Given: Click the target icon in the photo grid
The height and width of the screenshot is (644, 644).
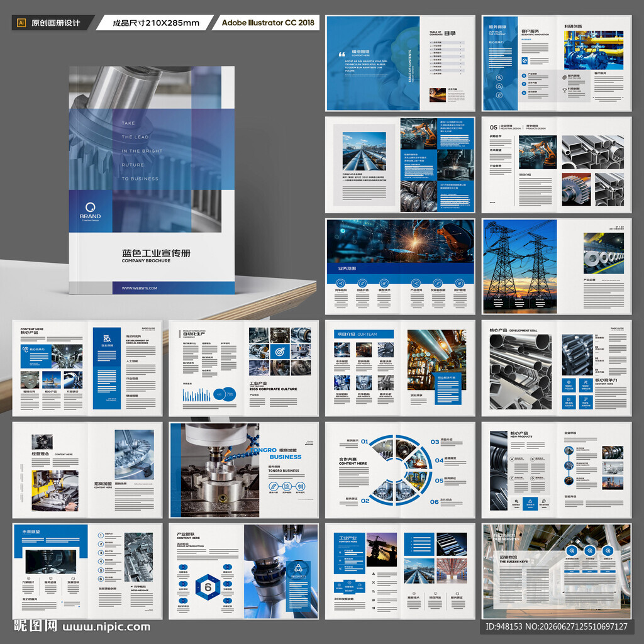Looking at the screenshot, I should 280,352.
